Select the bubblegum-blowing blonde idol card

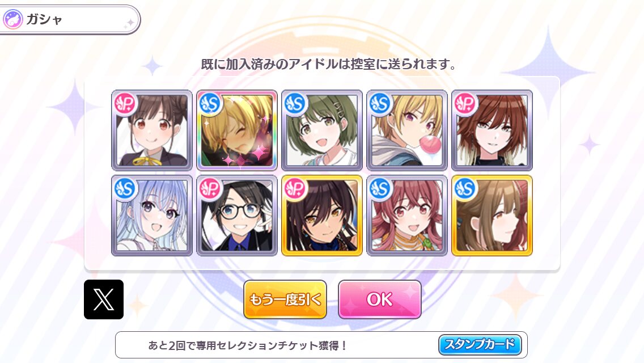[x=407, y=130]
